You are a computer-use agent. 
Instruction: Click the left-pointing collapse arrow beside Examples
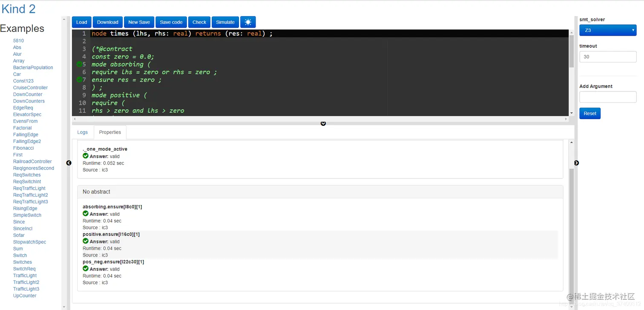(69, 163)
